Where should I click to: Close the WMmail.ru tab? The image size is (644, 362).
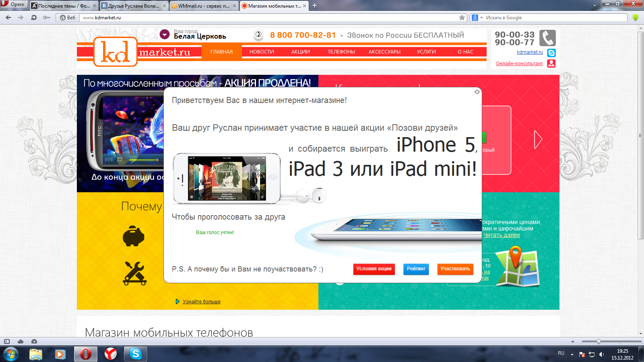234,6
